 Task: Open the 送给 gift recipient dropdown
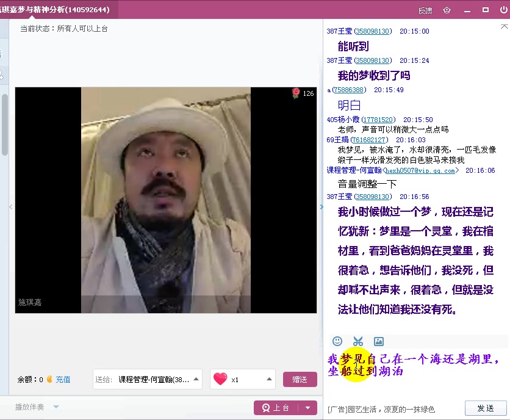195,378
